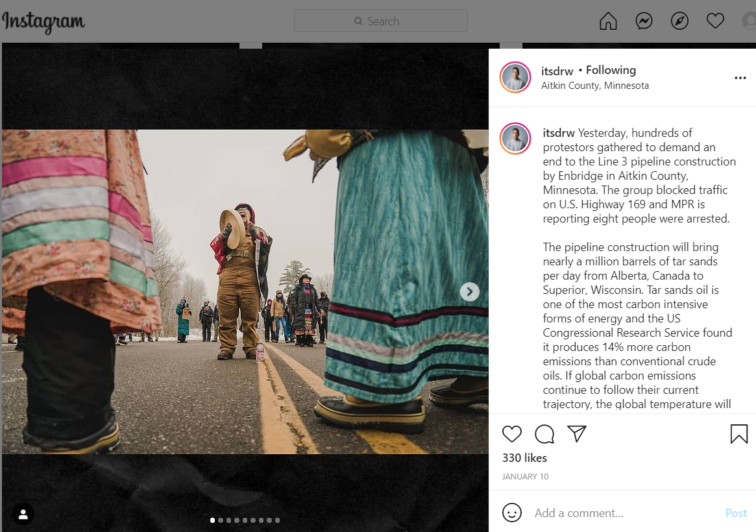Advance to next photo with arrow

pyautogui.click(x=470, y=292)
